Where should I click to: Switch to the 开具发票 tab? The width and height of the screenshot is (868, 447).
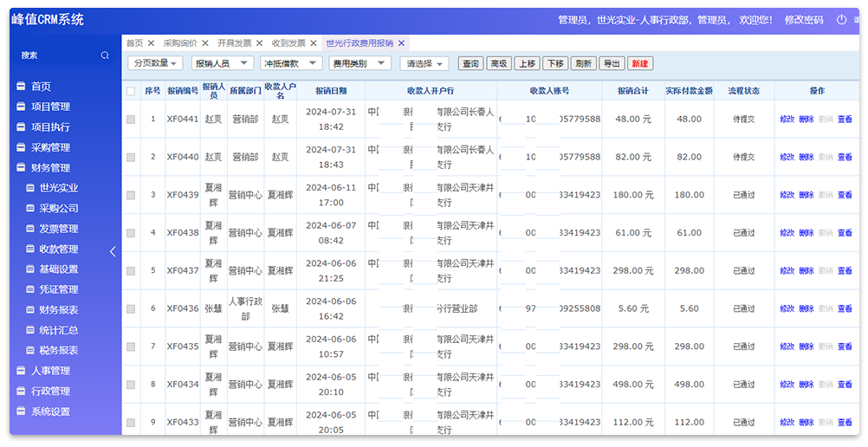tap(234, 43)
